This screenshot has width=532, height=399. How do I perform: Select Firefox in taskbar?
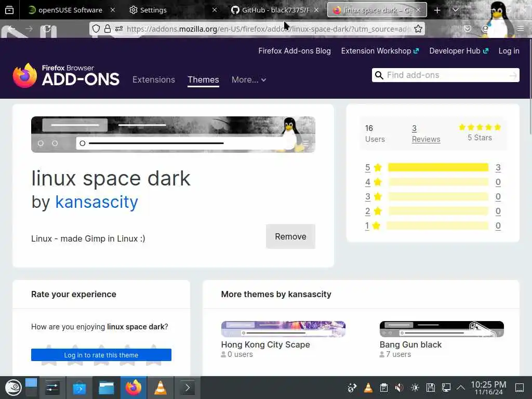pos(134,388)
